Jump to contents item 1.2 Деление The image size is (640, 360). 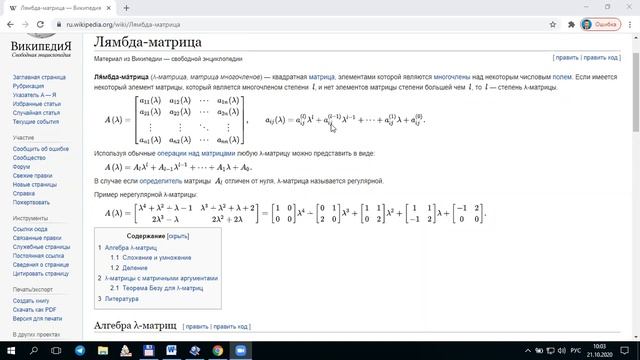[x=129, y=268]
